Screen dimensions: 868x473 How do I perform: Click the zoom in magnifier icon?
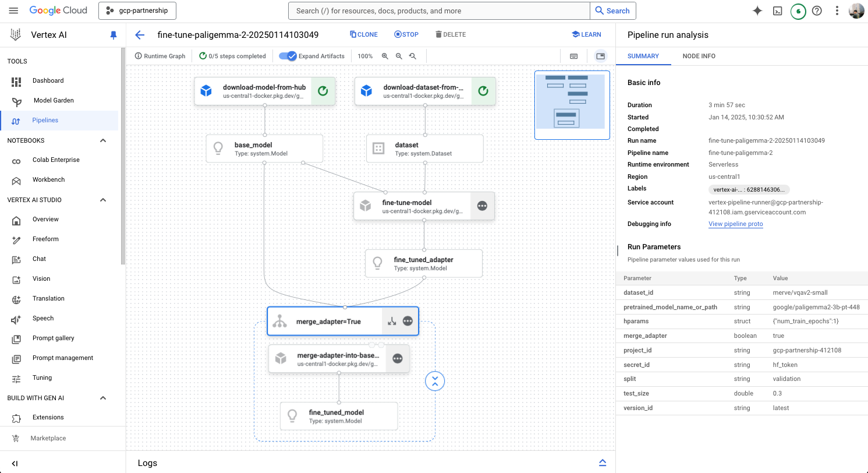click(385, 56)
